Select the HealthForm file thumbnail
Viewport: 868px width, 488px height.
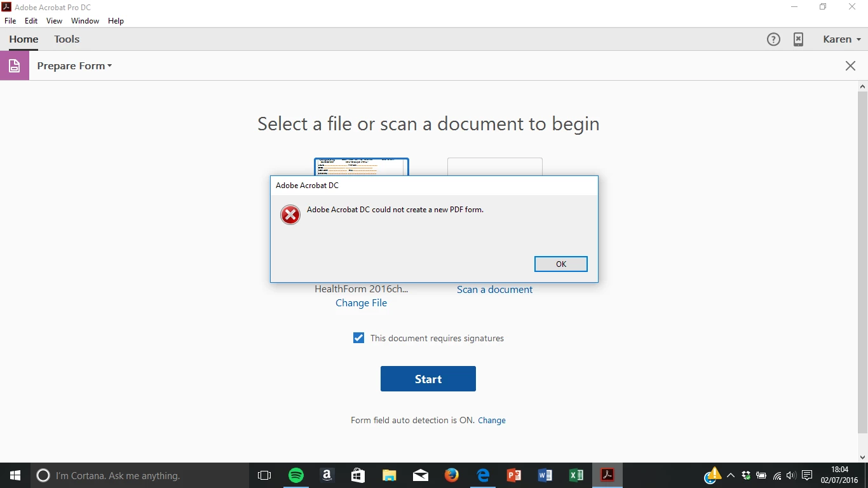[362, 167]
